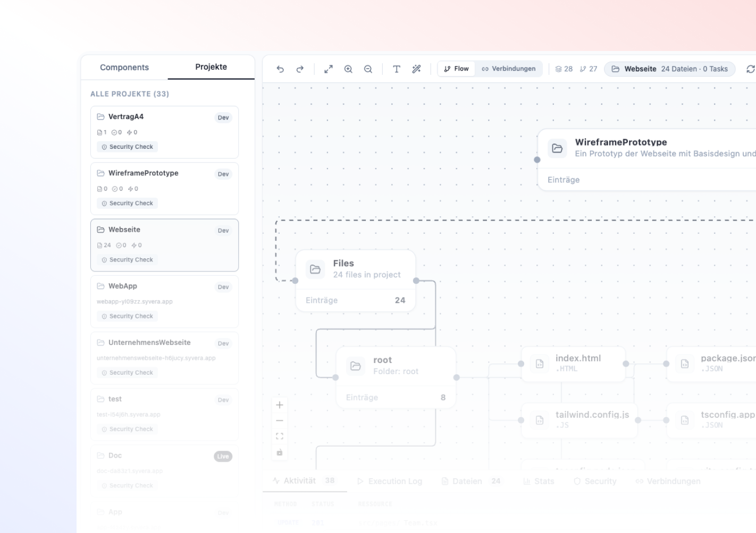The image size is (756, 533).
Task: Click the Einträge 8 row in root node
Action: [x=396, y=397]
